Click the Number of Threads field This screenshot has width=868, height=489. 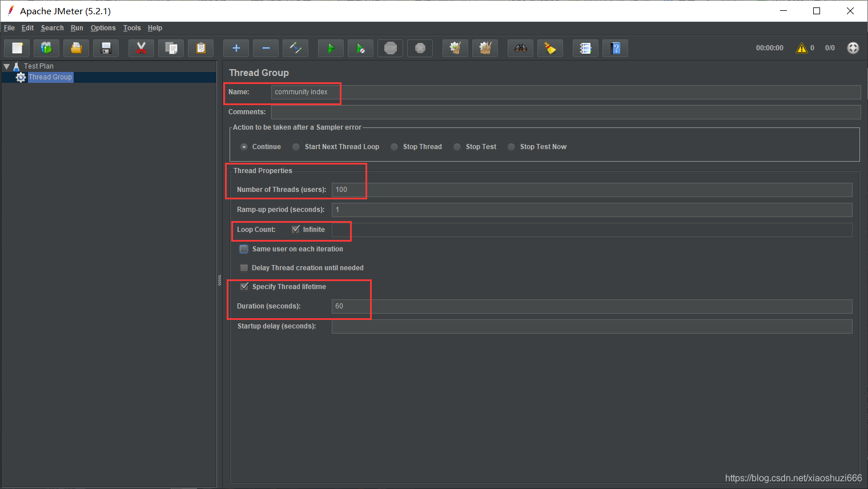[592, 190]
